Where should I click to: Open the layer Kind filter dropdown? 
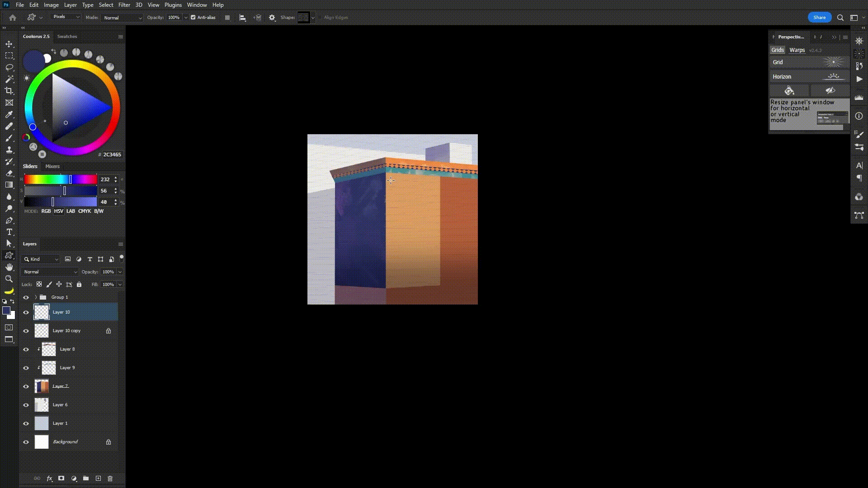(42, 259)
